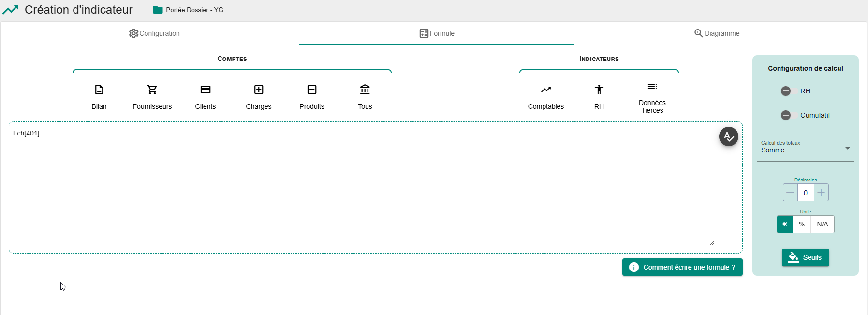Viewport: 868px width, 315px height.
Task: Open Comptables indicators icon
Action: click(546, 90)
